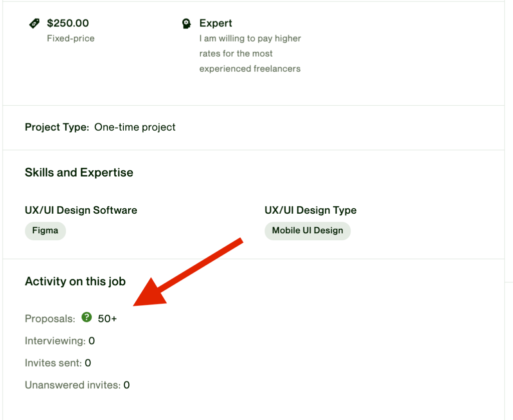The height and width of the screenshot is (420, 513).
Task: Click the higher rates description text
Action: (250, 54)
